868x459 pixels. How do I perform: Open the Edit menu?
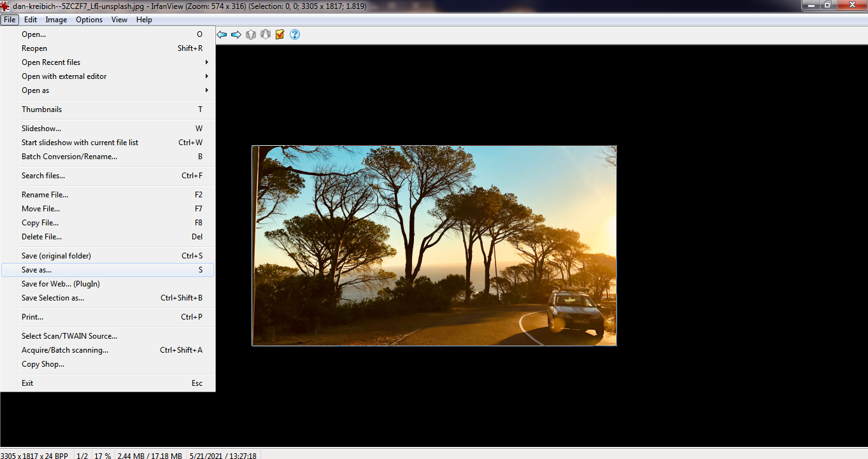31,20
